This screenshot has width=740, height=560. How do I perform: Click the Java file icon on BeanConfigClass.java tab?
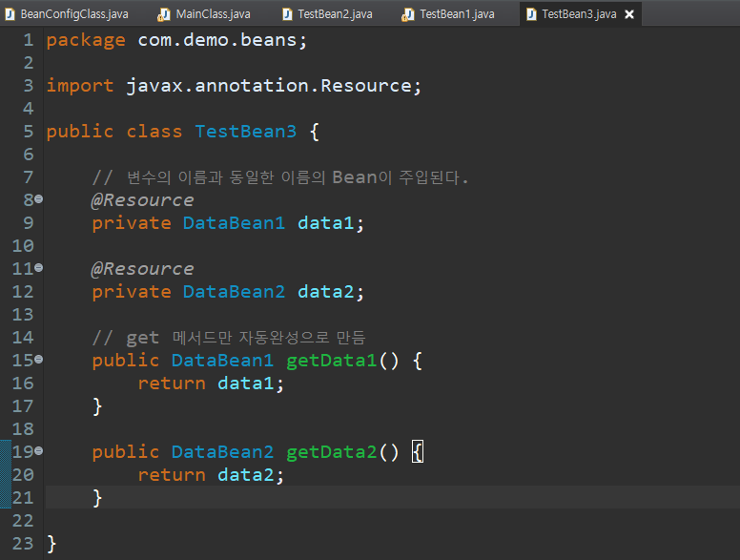10,14
